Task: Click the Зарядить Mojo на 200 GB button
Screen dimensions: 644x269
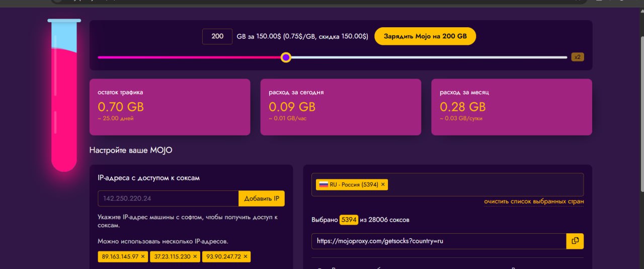Action: 425,36
